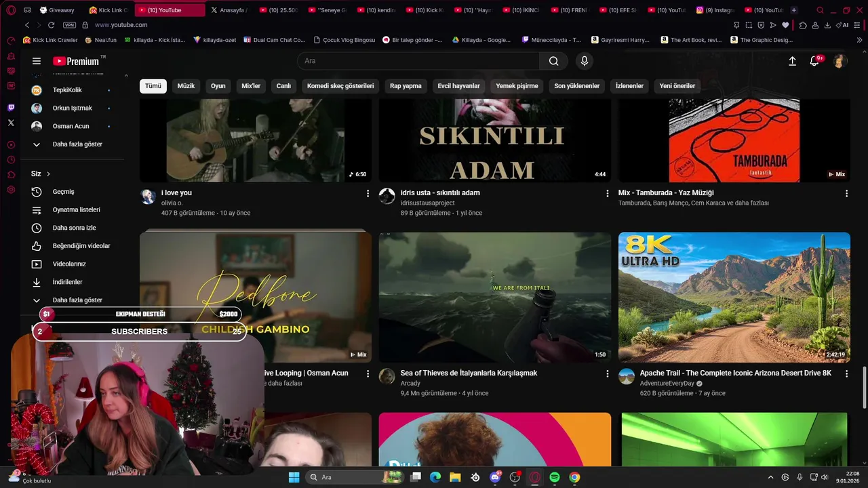Take a snapshot with the capture icon
Viewport: 868px width, 488px height.
pos(749,25)
